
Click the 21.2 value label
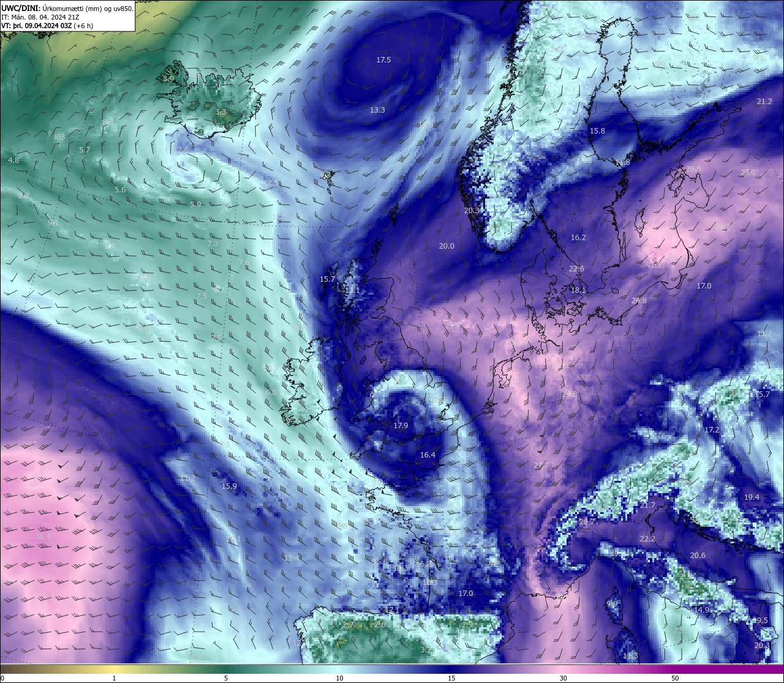click(x=764, y=102)
